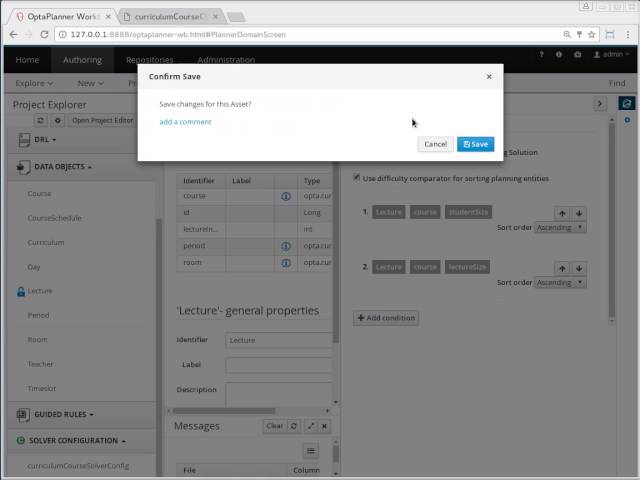Select CourseSchedule data object
The height and width of the screenshot is (480, 640).
pos(55,218)
